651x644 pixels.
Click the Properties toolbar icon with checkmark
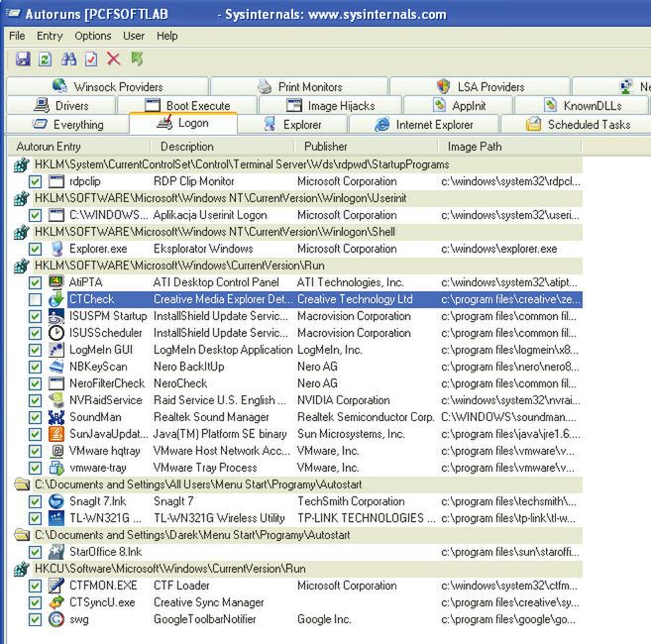tap(91, 59)
